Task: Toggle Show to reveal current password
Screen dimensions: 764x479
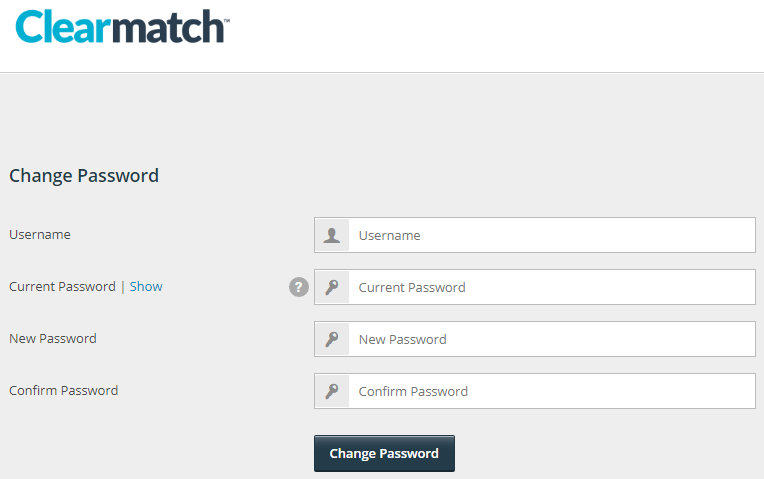Action: point(146,287)
